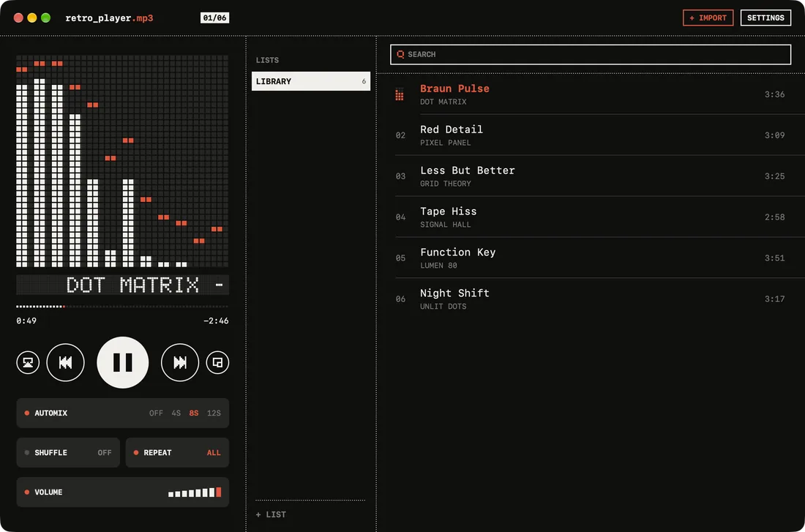Skip to the next track

pos(180,362)
